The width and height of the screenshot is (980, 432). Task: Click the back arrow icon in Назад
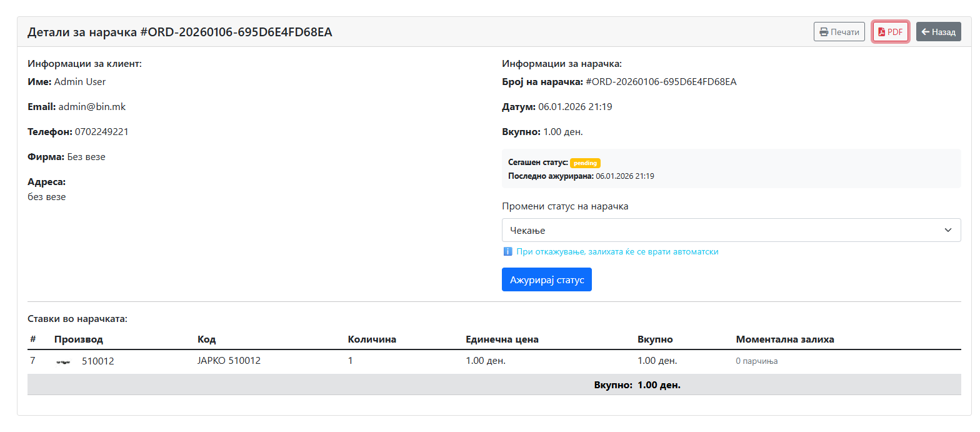point(926,32)
